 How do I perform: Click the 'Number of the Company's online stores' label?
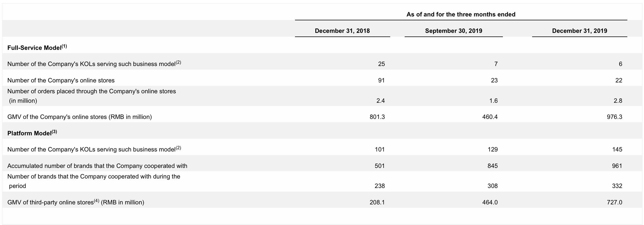click(x=61, y=80)
